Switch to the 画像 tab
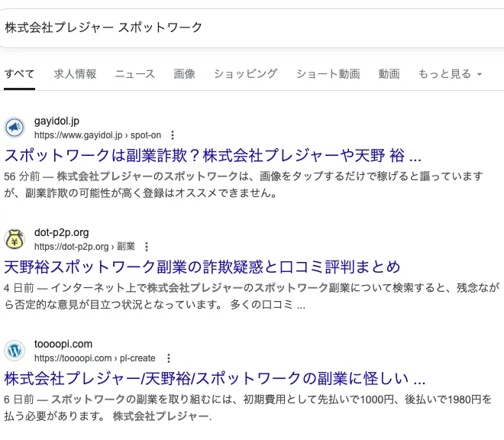 click(x=184, y=74)
